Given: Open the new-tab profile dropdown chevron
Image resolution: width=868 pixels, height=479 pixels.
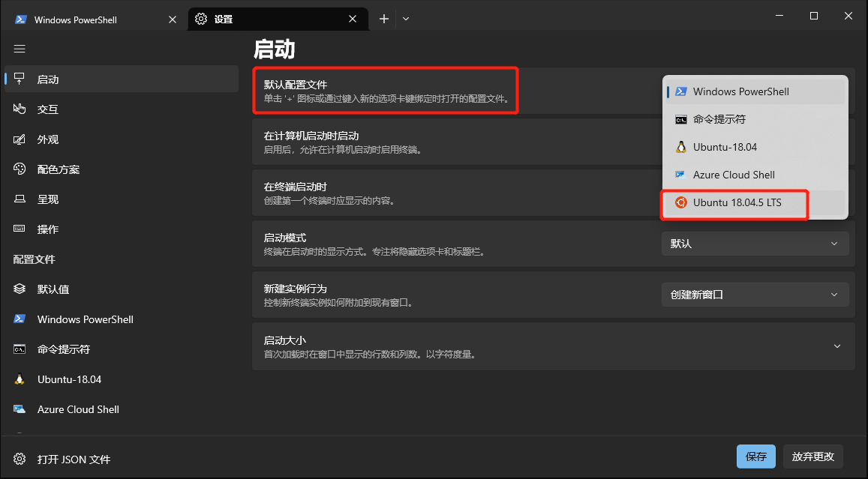Looking at the screenshot, I should point(406,19).
